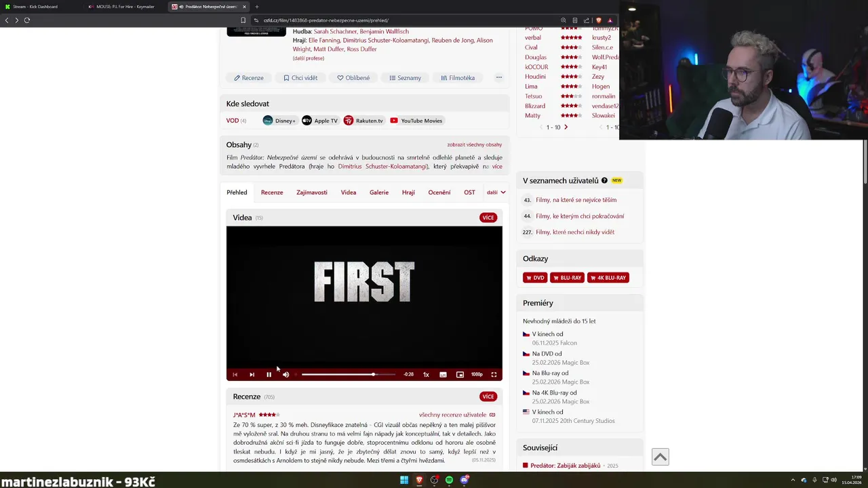Pause the video trailer

point(269,374)
